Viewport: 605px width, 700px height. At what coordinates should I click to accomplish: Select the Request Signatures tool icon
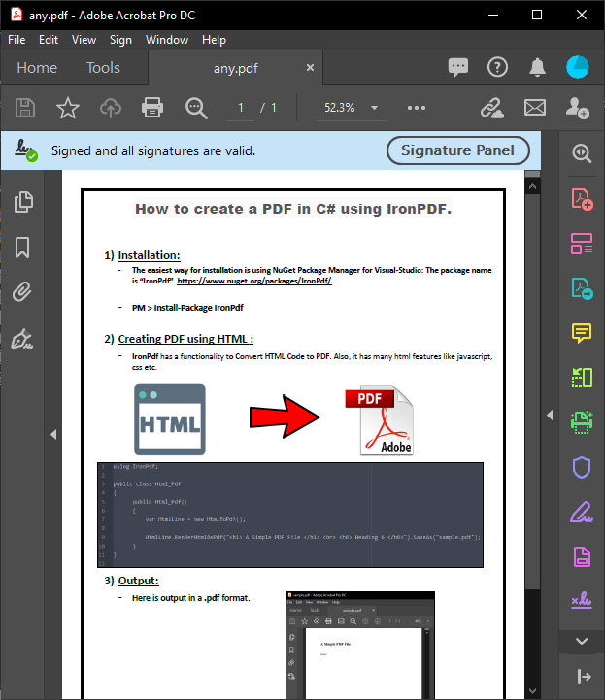[x=582, y=600]
